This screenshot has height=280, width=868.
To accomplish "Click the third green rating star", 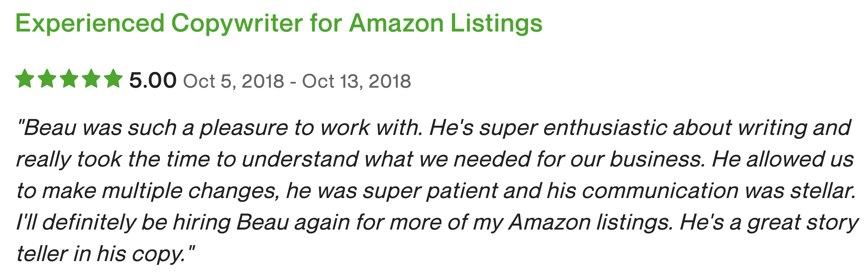I will [x=69, y=79].
